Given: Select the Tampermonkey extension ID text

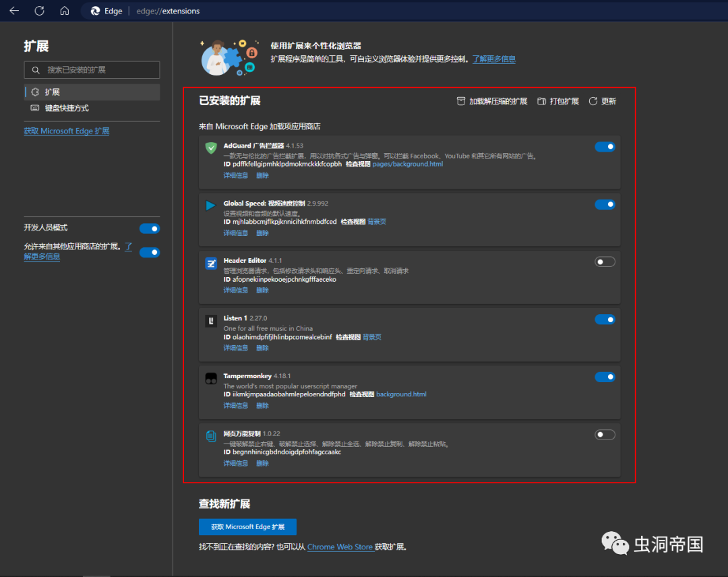Looking at the screenshot, I should 289,394.
